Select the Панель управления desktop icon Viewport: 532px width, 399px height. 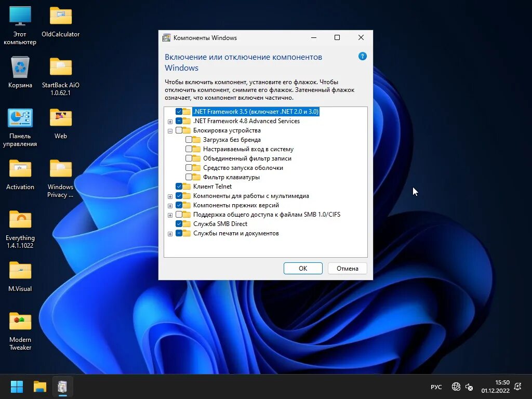[20, 128]
